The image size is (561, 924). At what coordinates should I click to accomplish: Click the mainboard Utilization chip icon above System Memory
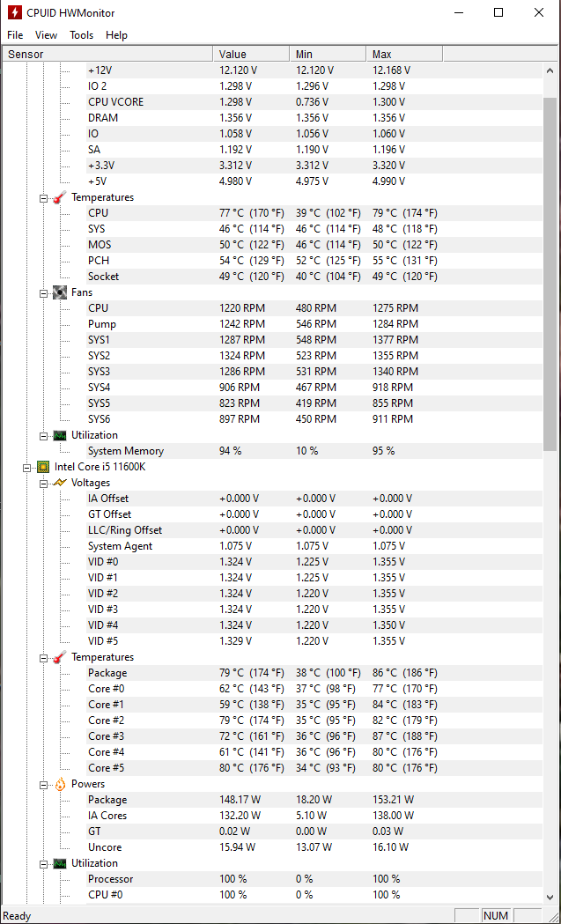pos(59,435)
